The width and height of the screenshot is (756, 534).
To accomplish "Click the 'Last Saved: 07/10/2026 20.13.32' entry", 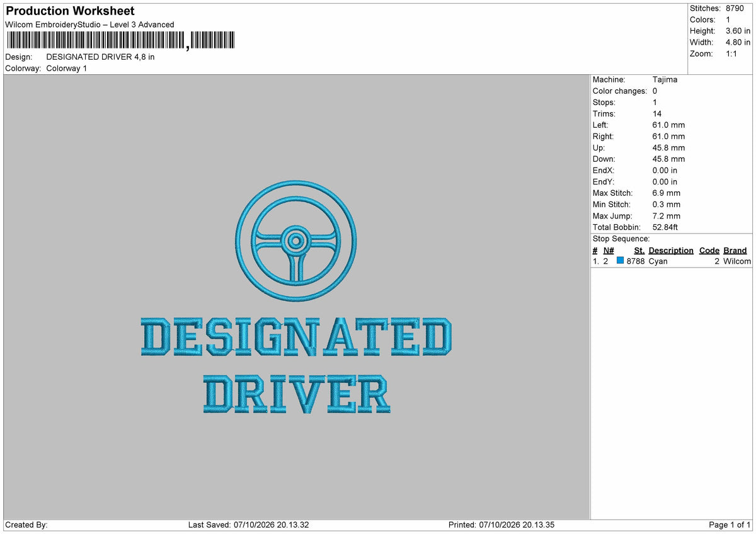I will 249,525.
